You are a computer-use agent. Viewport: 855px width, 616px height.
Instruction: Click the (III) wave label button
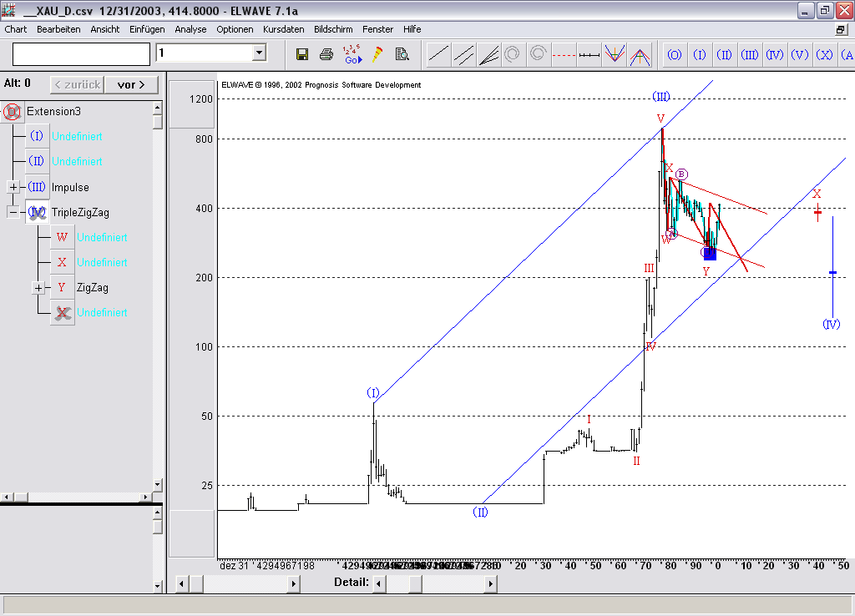click(750, 55)
